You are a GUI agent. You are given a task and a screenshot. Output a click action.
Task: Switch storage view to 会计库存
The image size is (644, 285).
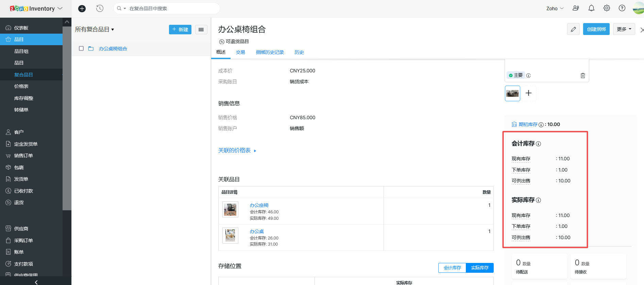click(x=452, y=268)
